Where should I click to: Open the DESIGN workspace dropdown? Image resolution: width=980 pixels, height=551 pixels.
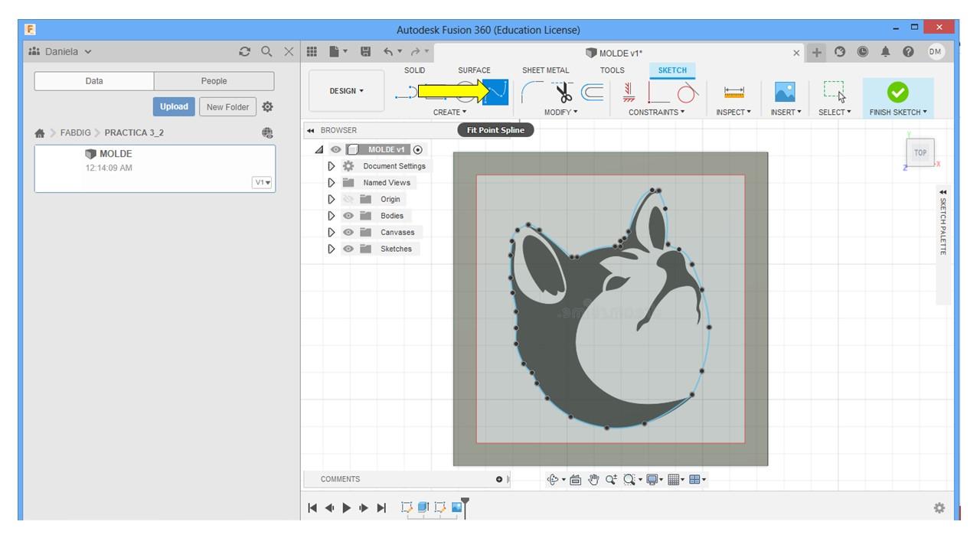point(347,91)
